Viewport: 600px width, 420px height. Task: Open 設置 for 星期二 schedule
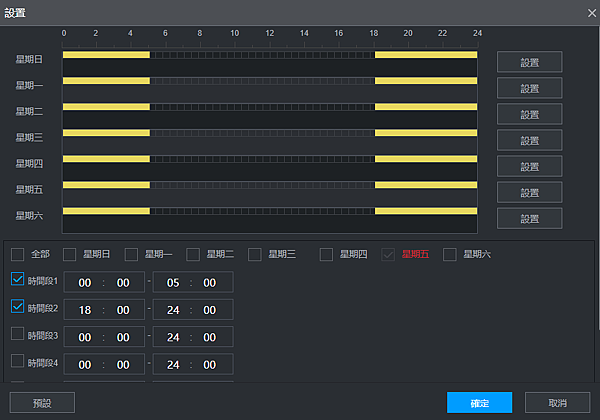(x=530, y=114)
